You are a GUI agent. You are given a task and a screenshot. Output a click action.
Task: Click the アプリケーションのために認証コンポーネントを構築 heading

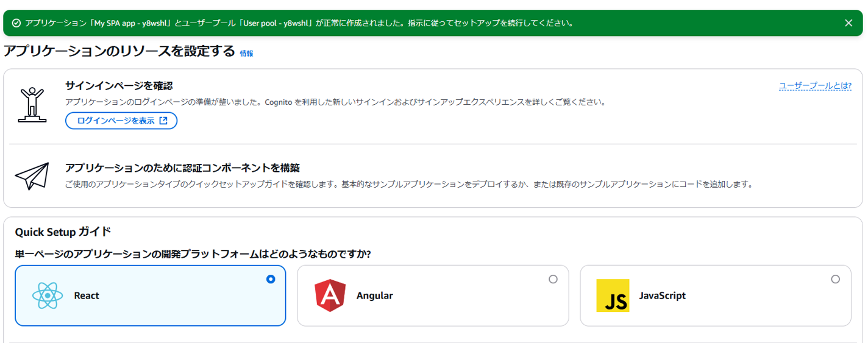click(182, 168)
